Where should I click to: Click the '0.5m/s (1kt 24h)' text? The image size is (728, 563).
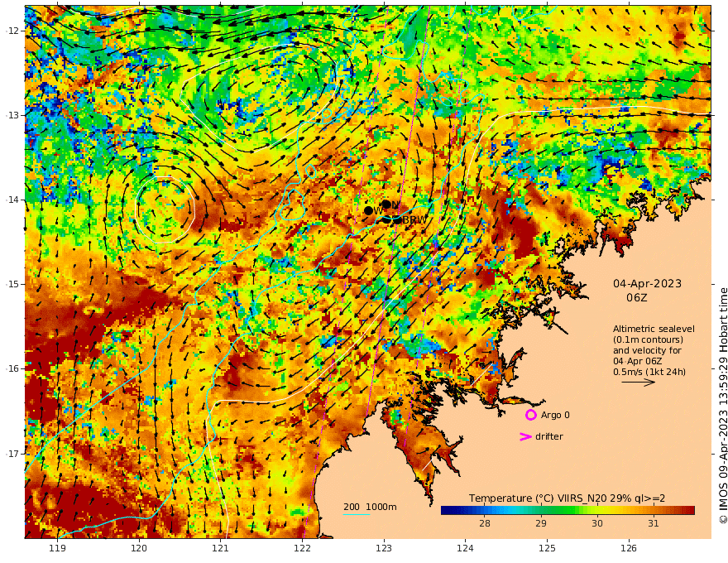[649, 372]
